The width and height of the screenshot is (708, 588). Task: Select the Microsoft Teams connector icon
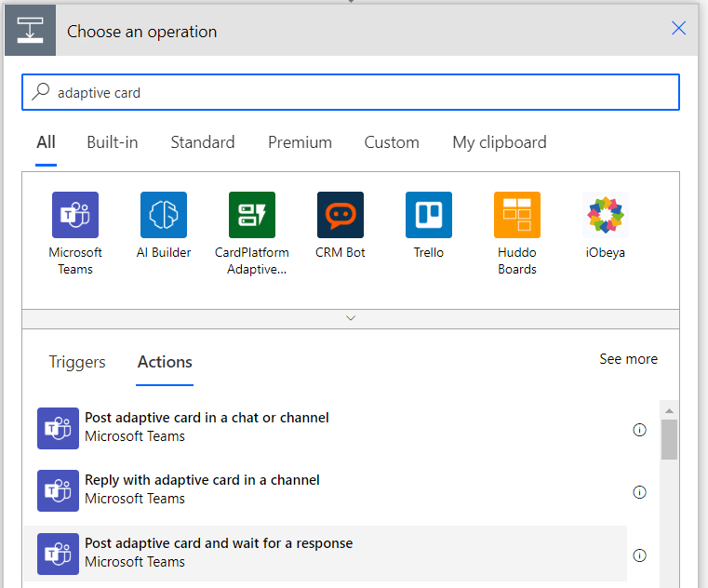[75, 215]
